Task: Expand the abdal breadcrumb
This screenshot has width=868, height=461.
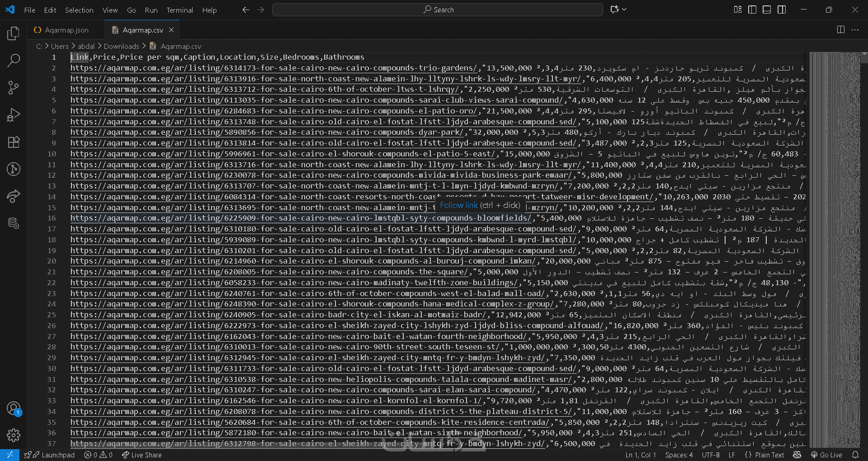Action: [86, 46]
